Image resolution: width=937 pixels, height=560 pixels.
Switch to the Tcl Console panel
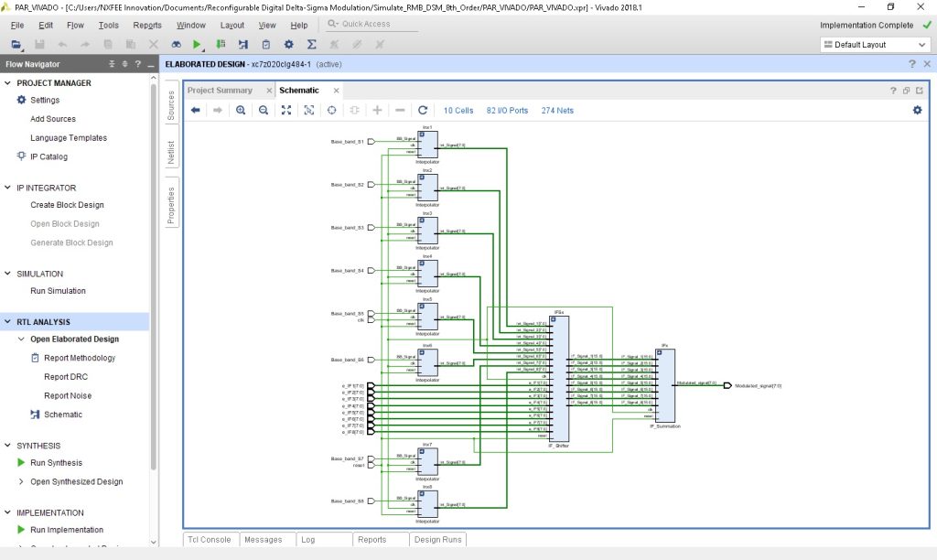[x=210, y=539]
